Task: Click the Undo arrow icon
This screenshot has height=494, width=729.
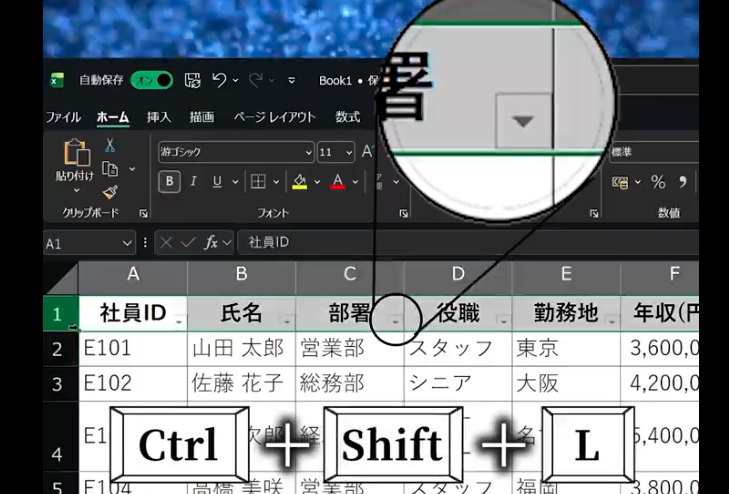Action: click(219, 80)
